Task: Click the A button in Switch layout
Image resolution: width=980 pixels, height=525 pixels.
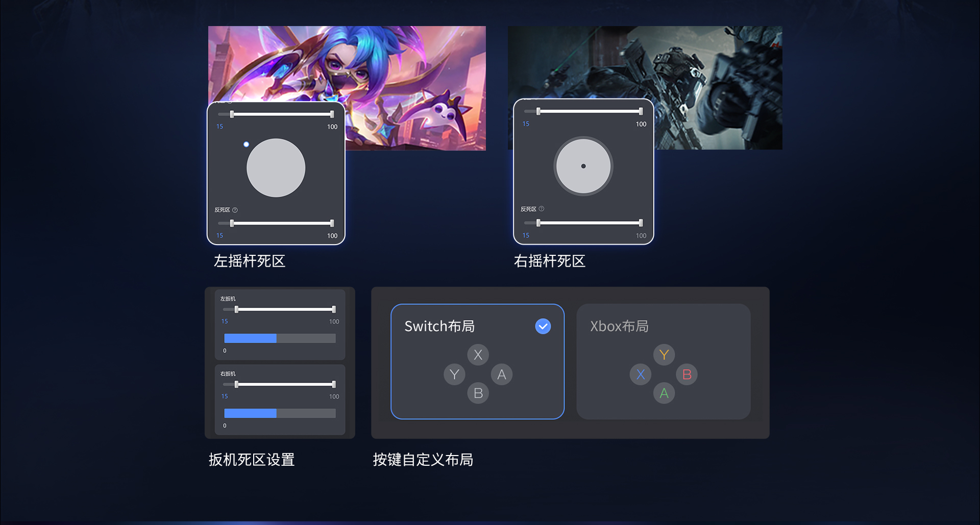Action: (502, 374)
